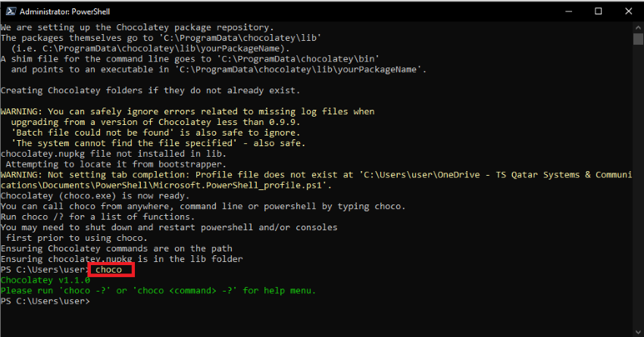Close the Administrator PowerShell window
This screenshot has height=337, width=644.
pos(628,11)
